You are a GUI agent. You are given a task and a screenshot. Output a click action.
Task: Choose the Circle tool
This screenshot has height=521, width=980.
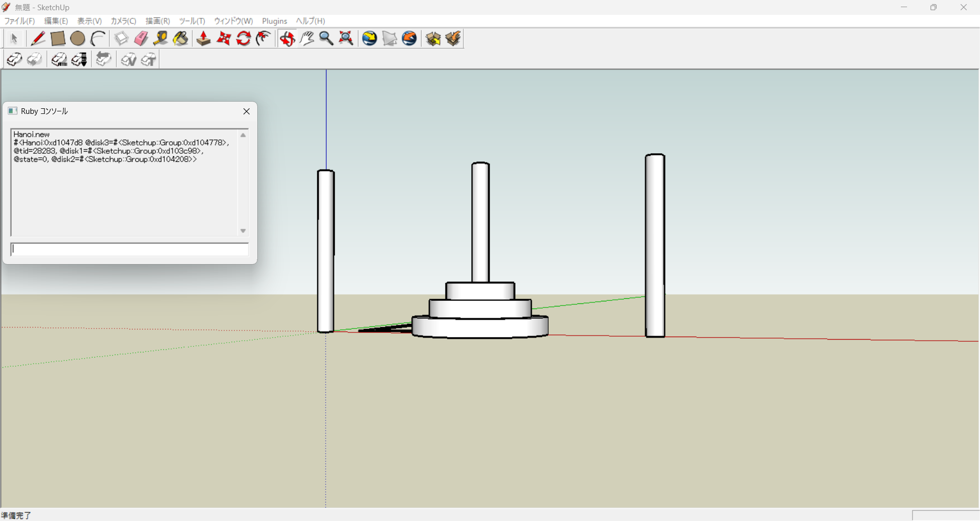click(x=78, y=39)
